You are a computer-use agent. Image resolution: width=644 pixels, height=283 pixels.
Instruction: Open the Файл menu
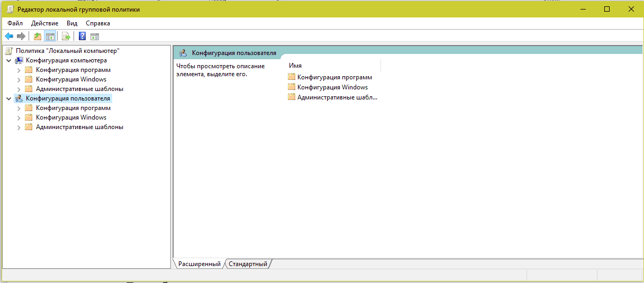click(15, 23)
